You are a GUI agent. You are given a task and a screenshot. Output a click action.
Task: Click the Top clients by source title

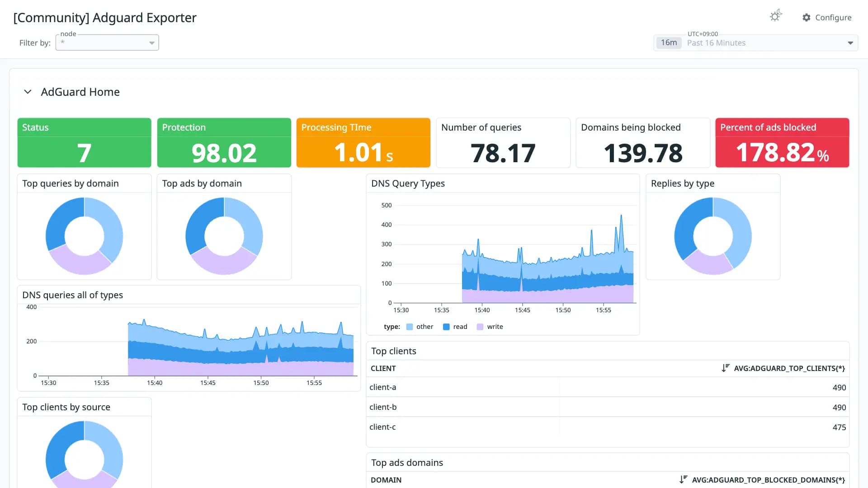coord(66,407)
